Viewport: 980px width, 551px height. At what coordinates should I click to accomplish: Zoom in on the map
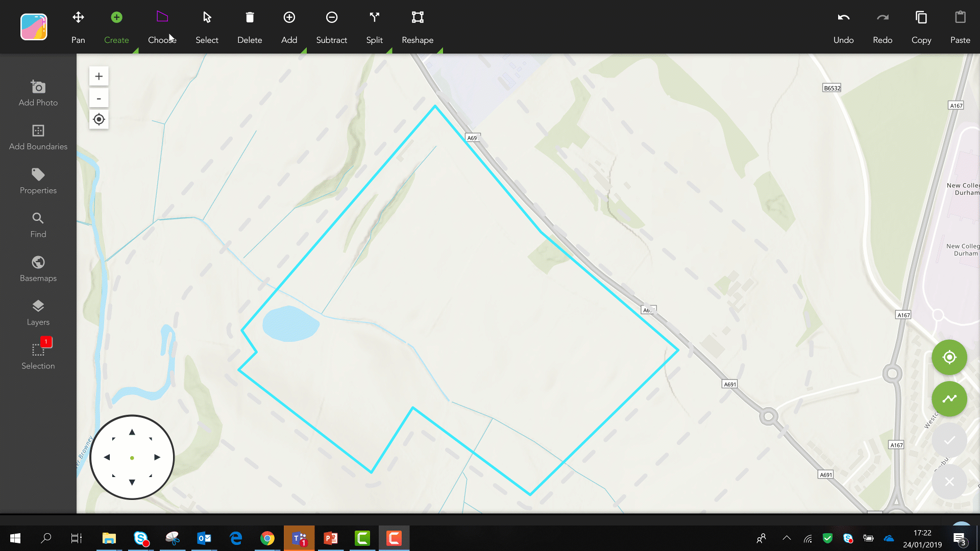99,77
